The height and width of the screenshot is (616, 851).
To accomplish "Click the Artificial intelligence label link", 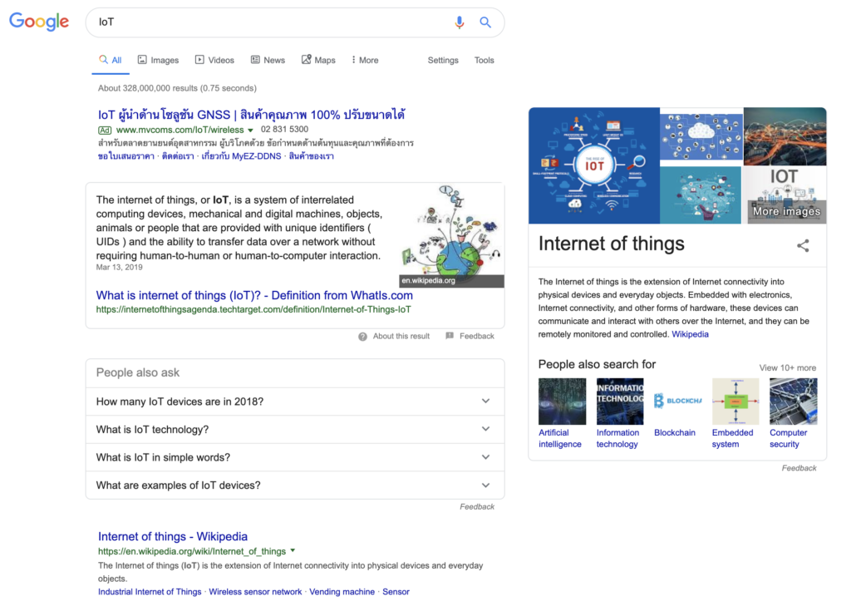I will (559, 439).
